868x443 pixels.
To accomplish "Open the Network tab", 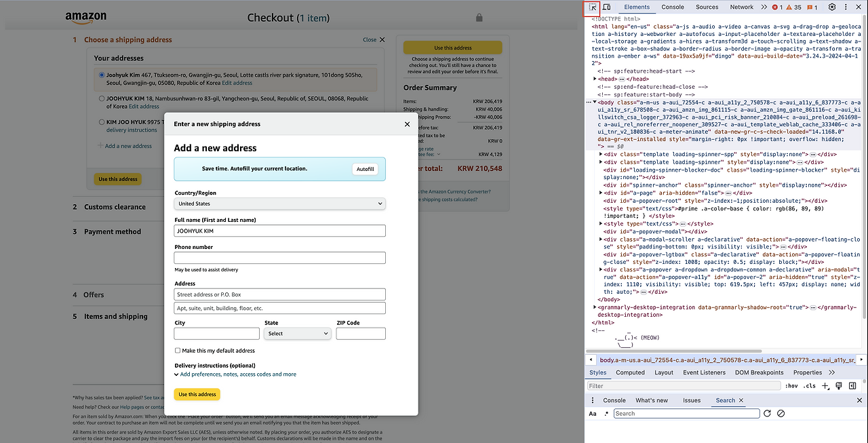I will pos(741,7).
